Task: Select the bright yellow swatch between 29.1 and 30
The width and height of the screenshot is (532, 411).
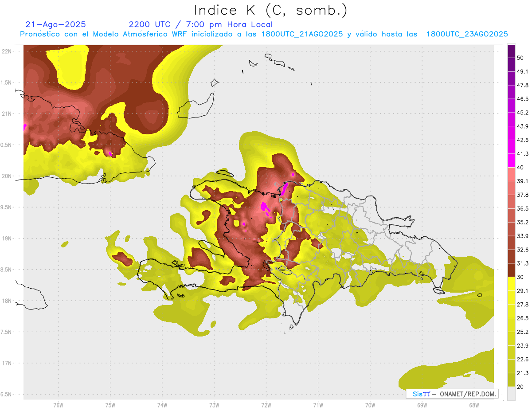Action: (x=511, y=284)
